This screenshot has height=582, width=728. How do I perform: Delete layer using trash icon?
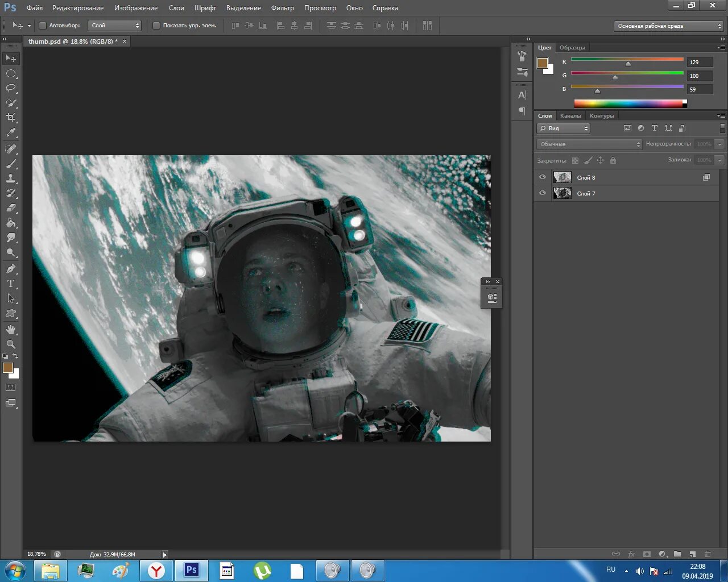click(708, 554)
